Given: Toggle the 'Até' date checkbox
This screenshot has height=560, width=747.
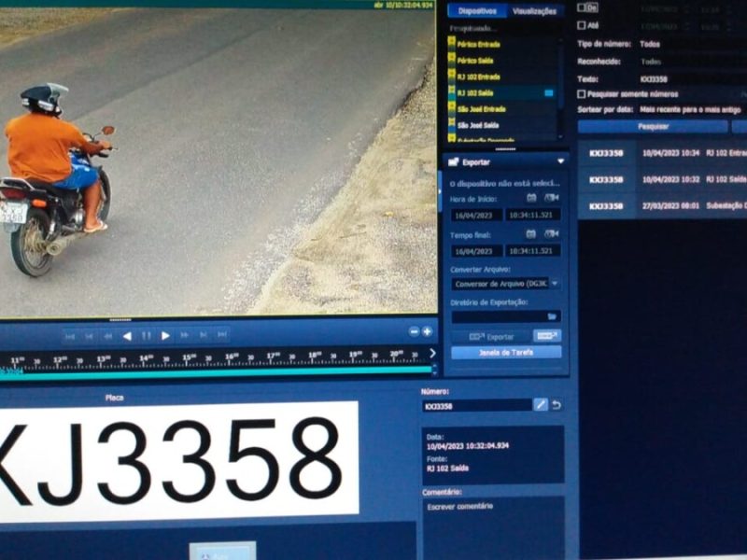Looking at the screenshot, I should pyautogui.click(x=582, y=25).
